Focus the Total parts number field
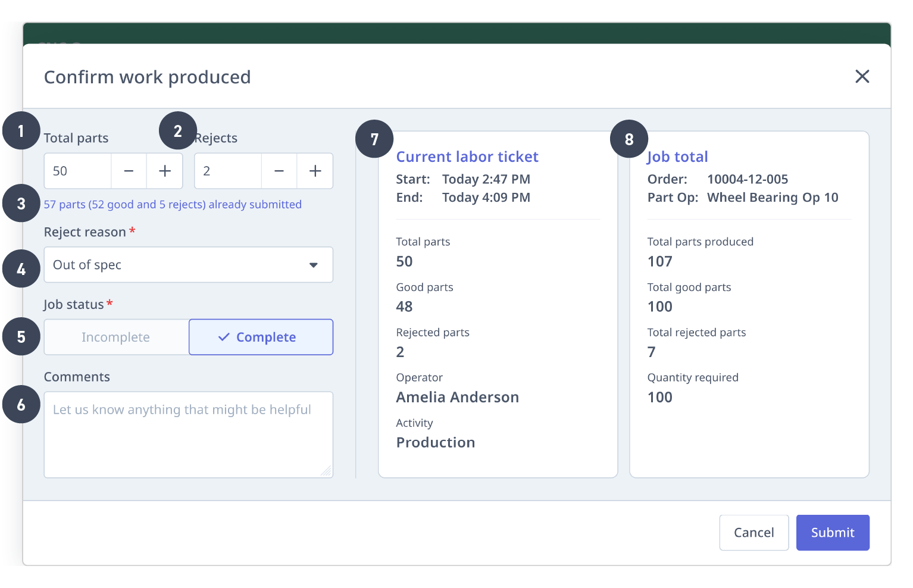The image size is (913, 588). (x=77, y=171)
